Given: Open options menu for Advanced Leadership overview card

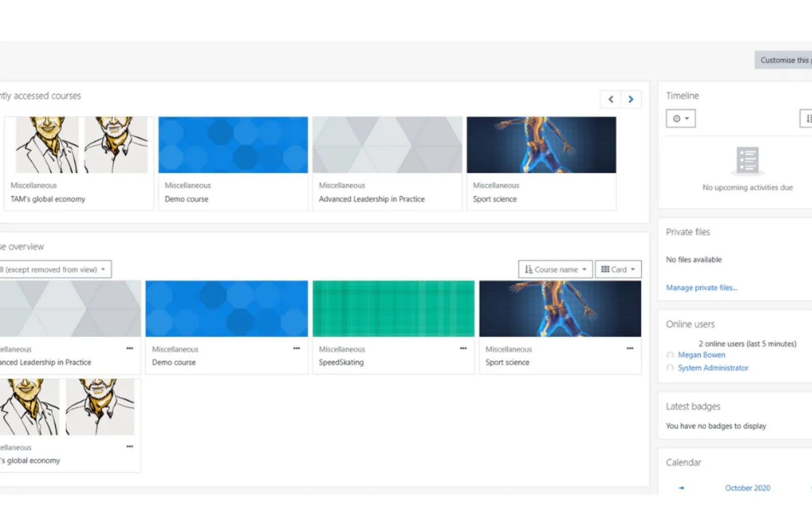Looking at the screenshot, I should click(129, 348).
